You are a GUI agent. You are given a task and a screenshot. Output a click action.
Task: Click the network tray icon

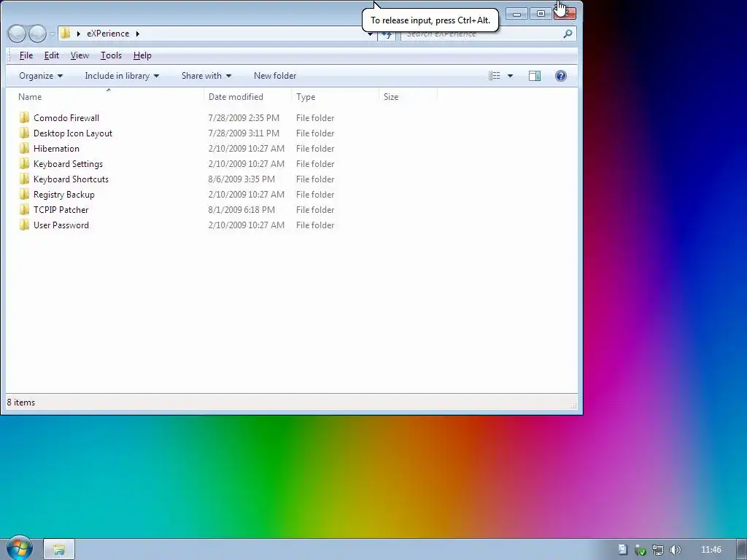[658, 550]
